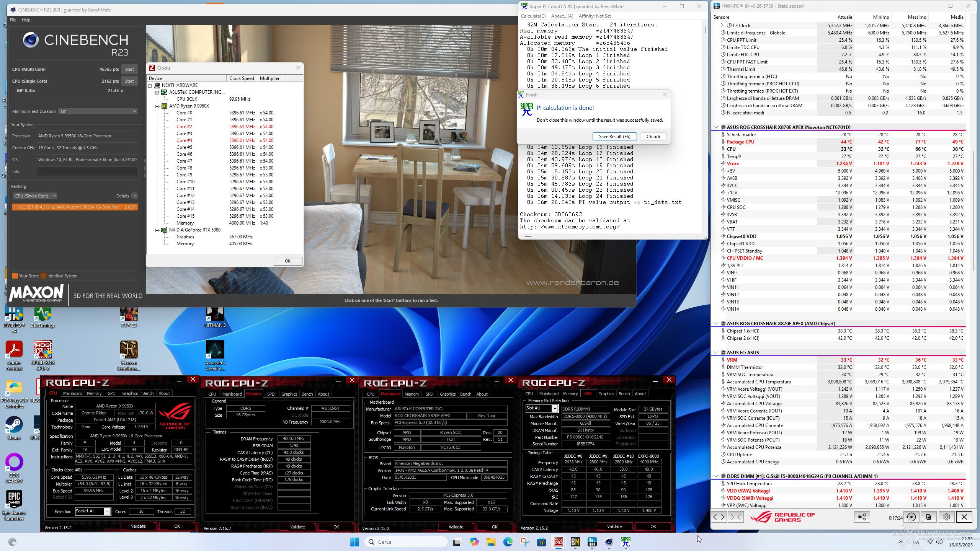Screen dimensions: 980x551
Task: Open the Calculate(C) menu in Super PI
Action: pos(533,16)
